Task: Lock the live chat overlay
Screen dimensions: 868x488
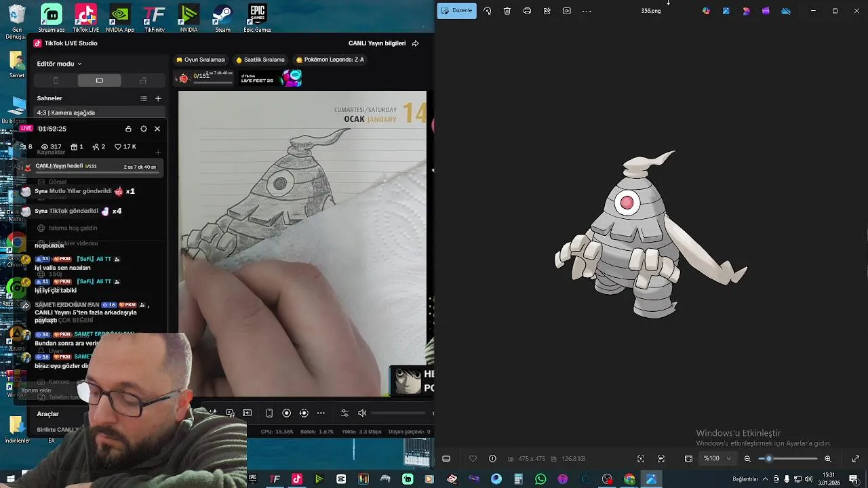Action: tap(128, 129)
